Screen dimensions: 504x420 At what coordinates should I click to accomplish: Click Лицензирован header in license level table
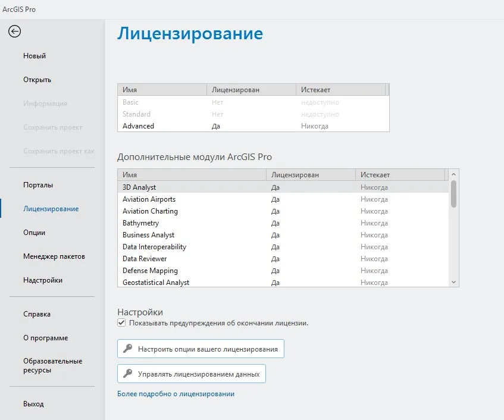(251, 90)
